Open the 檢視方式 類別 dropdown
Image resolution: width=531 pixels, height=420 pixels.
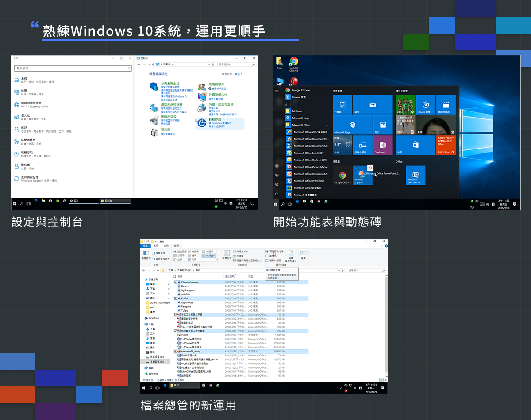[239, 74]
